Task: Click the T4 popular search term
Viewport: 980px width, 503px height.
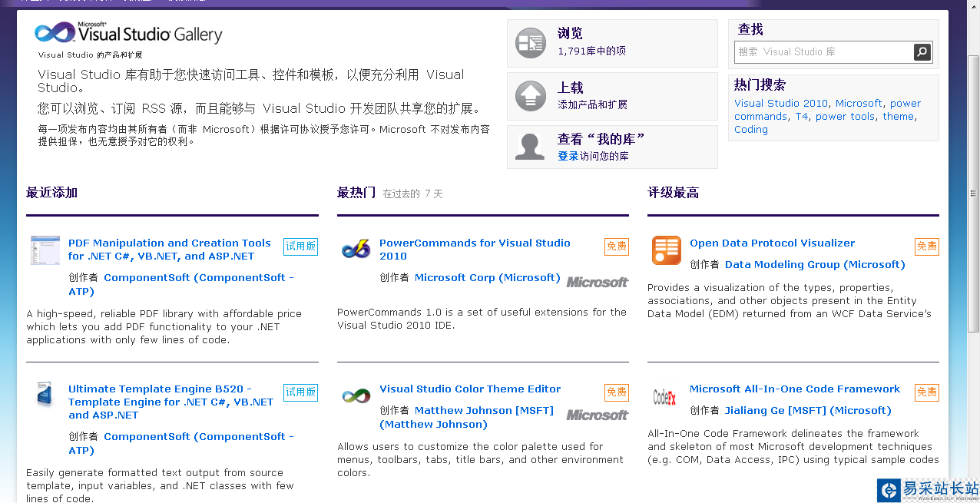Action: click(x=802, y=116)
